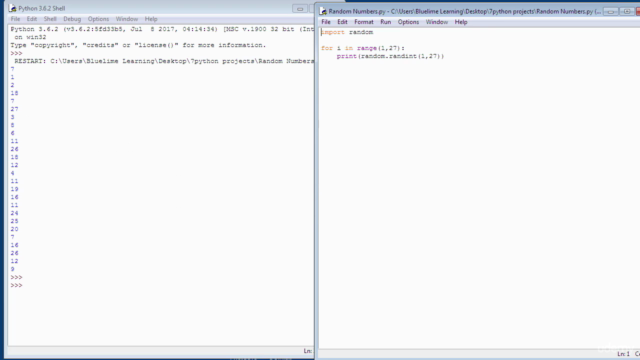Open Options menu in Python Shell window

(98, 19)
